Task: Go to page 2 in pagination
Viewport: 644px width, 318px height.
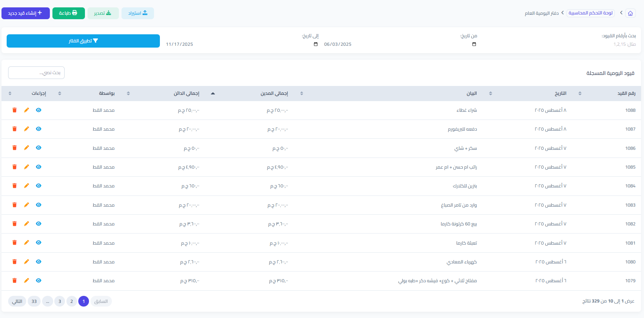Action: point(72,301)
